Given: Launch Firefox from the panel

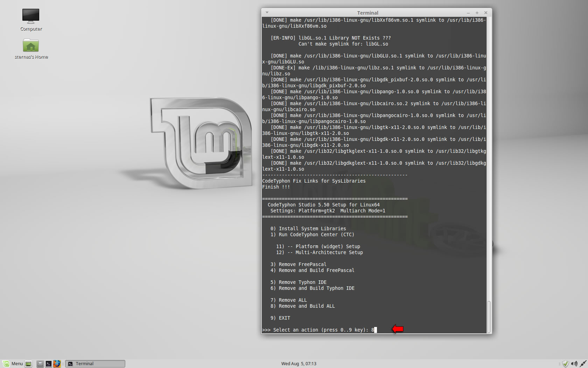Looking at the screenshot, I should coord(57,364).
